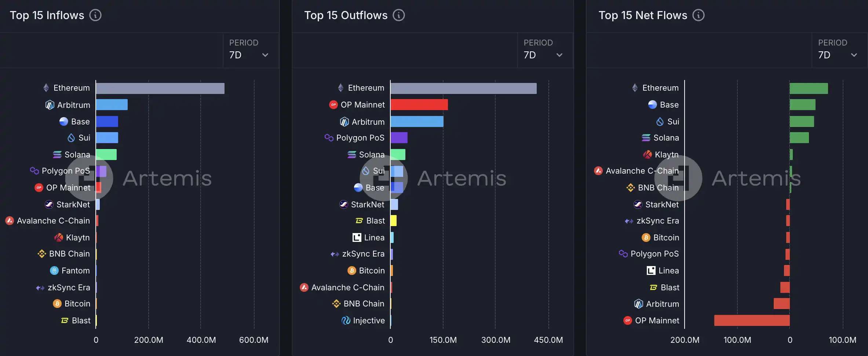Click the Klaytn icon in Net Flows chart

pyautogui.click(x=648, y=155)
